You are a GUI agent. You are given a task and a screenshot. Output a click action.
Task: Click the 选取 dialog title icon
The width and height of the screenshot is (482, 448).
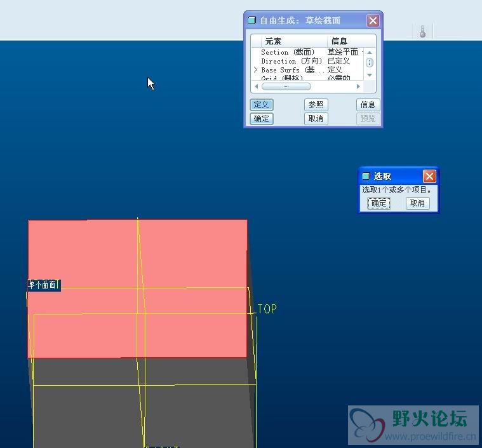click(x=366, y=176)
